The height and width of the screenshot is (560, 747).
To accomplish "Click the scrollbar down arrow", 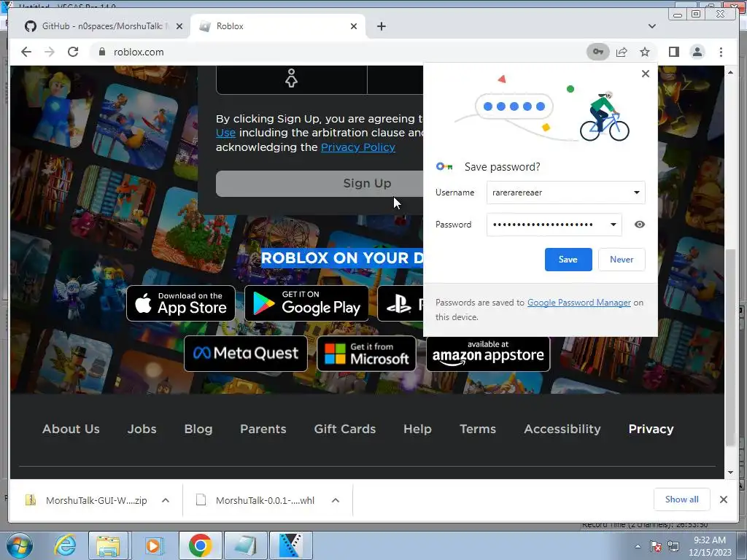I will pyautogui.click(x=730, y=472).
